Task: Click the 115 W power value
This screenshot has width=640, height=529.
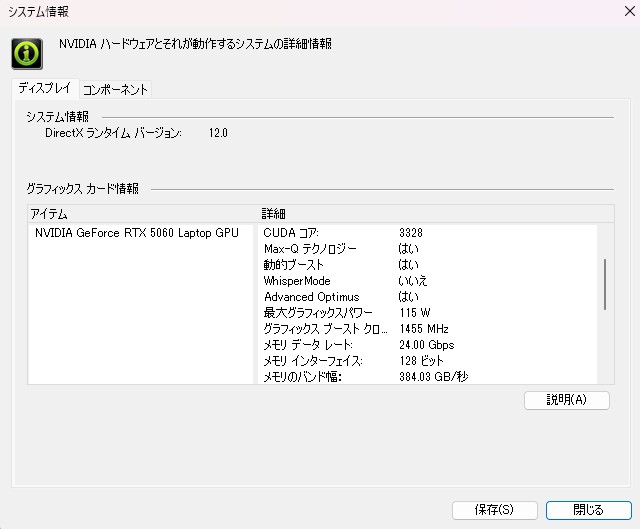Action: (415, 313)
